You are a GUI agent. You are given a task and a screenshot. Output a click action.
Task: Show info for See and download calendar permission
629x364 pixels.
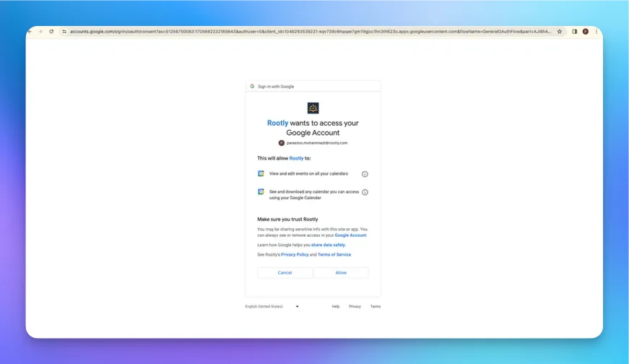click(x=365, y=192)
